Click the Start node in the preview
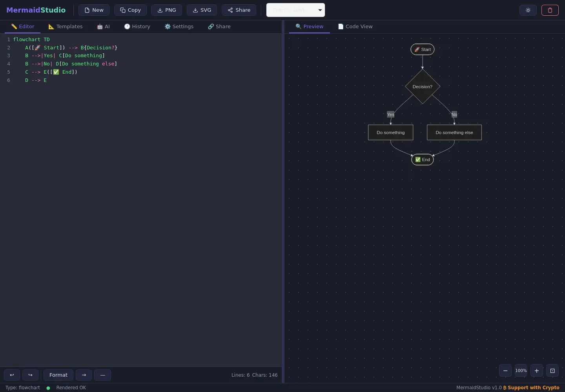The height and width of the screenshot is (392, 565). click(x=423, y=49)
